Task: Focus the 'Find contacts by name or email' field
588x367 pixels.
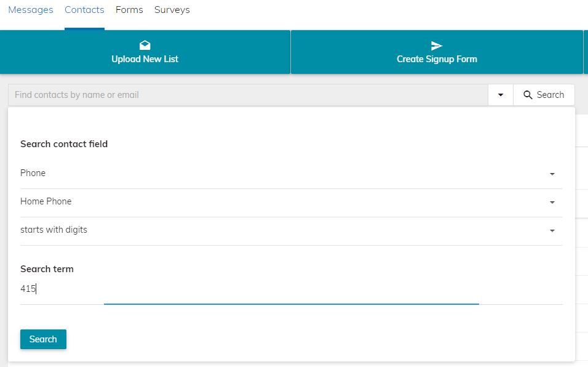Action: click(x=248, y=95)
